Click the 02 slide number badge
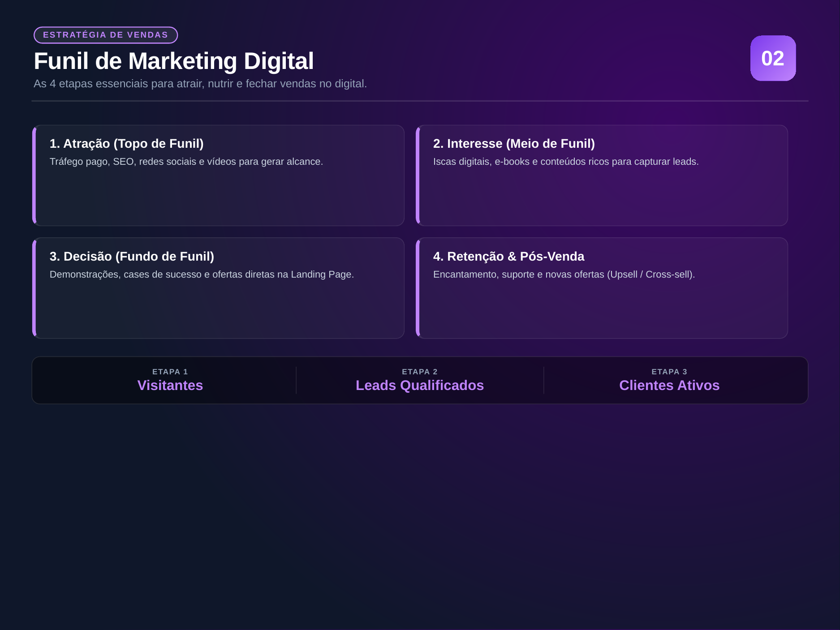This screenshot has height=630, width=840. point(773,58)
